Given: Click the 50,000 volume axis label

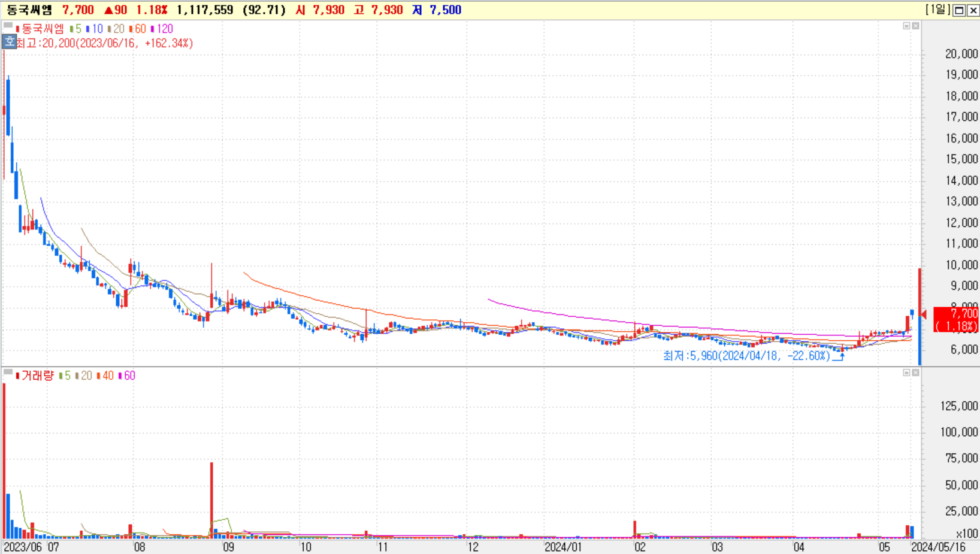Looking at the screenshot, I should click(961, 485).
